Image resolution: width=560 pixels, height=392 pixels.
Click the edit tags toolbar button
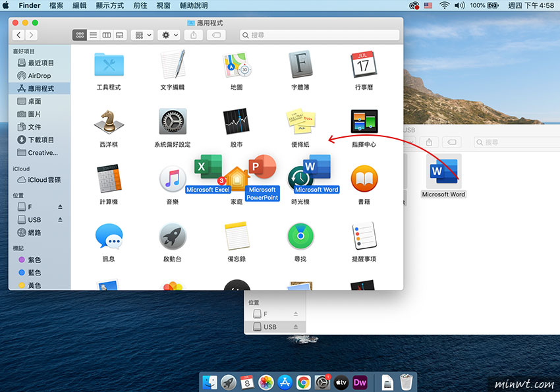[216, 35]
